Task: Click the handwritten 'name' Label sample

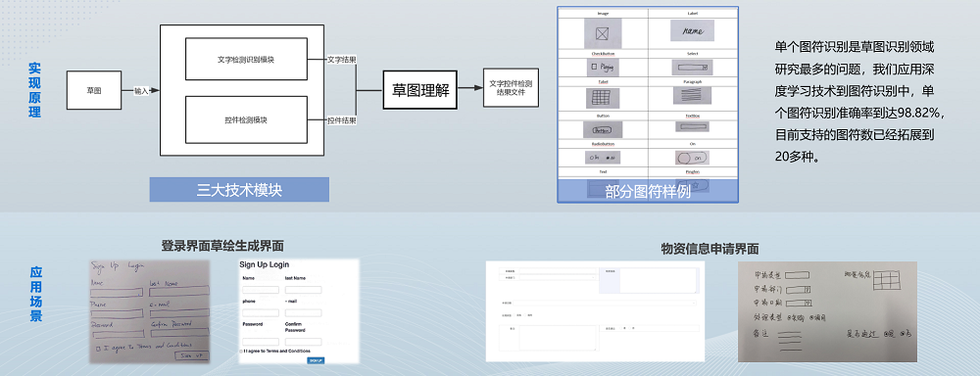Action: (x=692, y=30)
